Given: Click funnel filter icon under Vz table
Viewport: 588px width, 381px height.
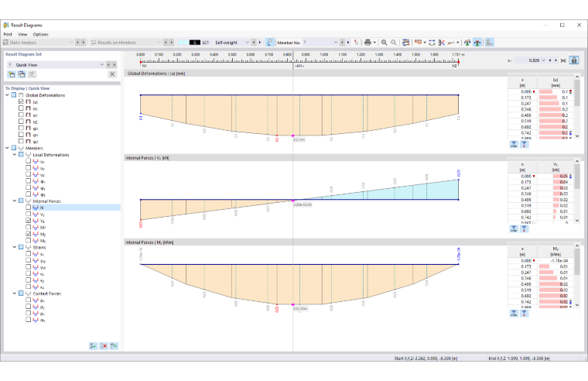Looking at the screenshot, I should click(525, 228).
